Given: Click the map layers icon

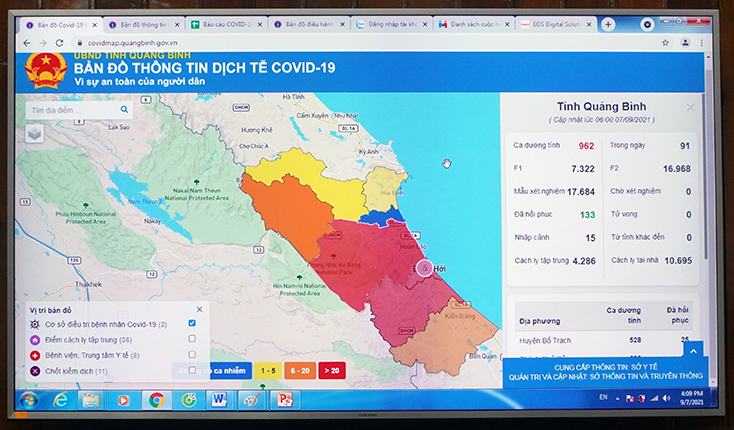Looking at the screenshot, I should 35,134.
